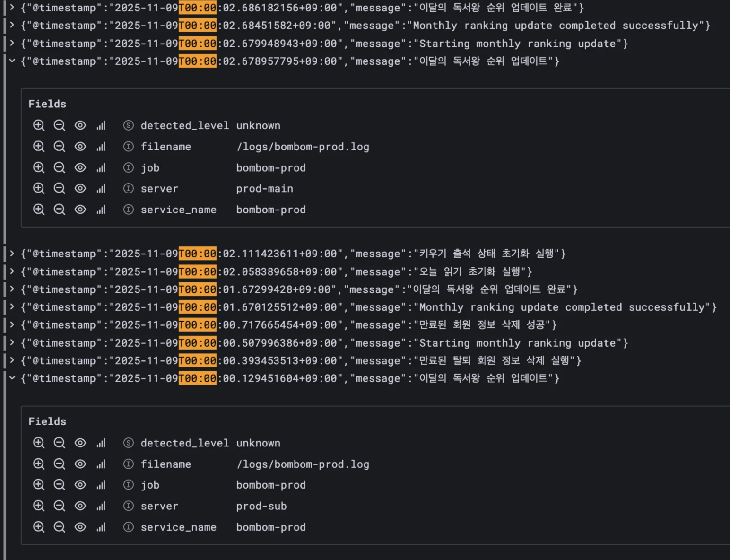The height and width of the screenshot is (560, 730).
Task: Click the /logs/bombom-prod.log value in first panel
Action: pos(303,147)
